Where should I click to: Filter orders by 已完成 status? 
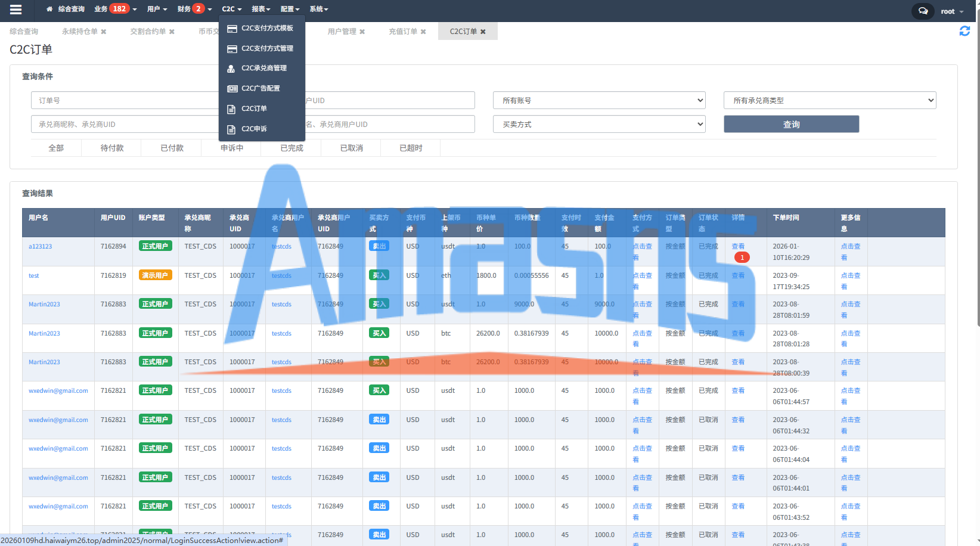pyautogui.click(x=291, y=148)
